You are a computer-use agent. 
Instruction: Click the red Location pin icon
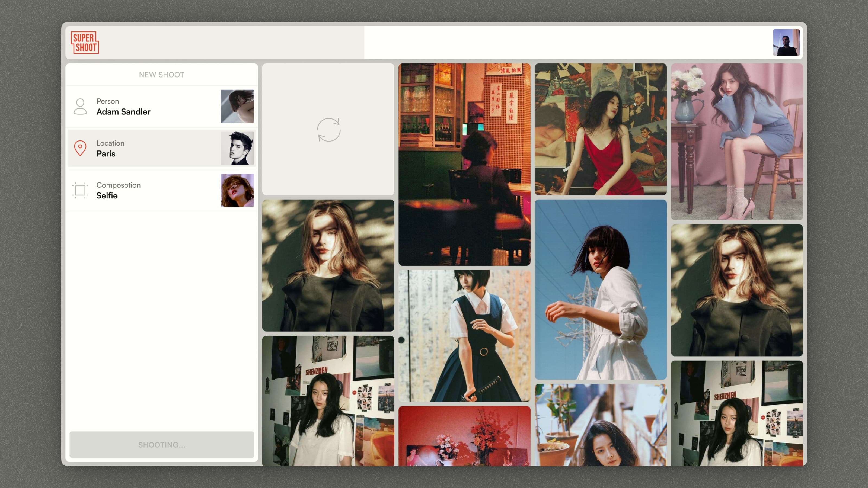coord(80,148)
